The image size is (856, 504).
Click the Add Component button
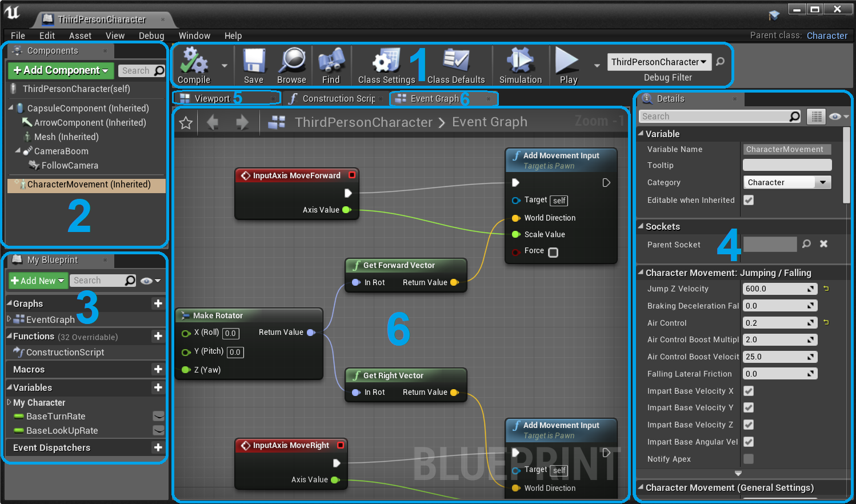point(60,70)
